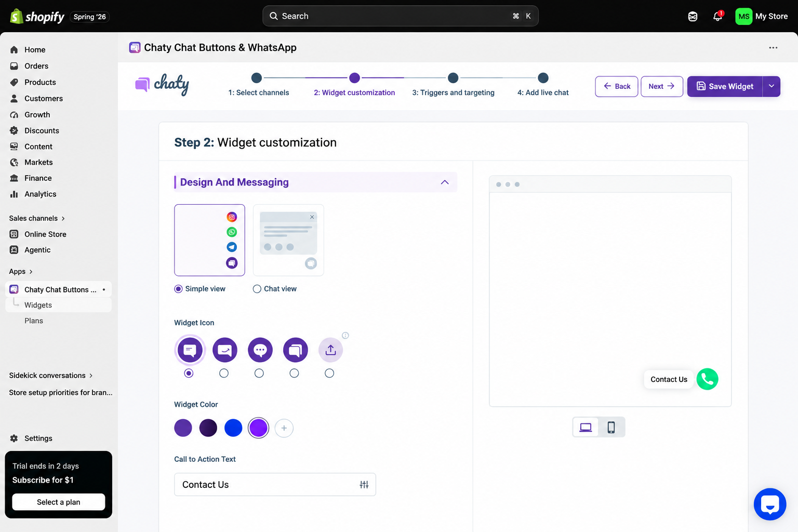This screenshot has width=798, height=532.
Task: Click the Chaty logo
Action: [x=162, y=85]
